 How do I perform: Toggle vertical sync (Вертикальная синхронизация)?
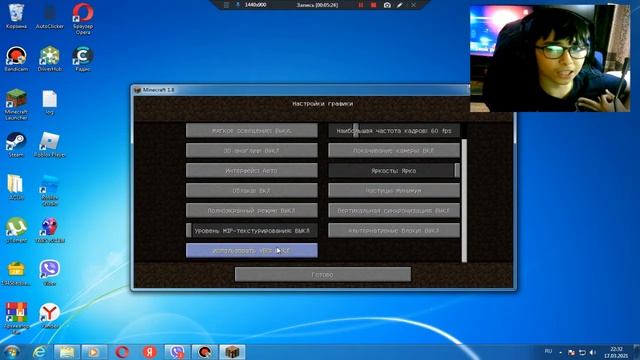coord(394,211)
